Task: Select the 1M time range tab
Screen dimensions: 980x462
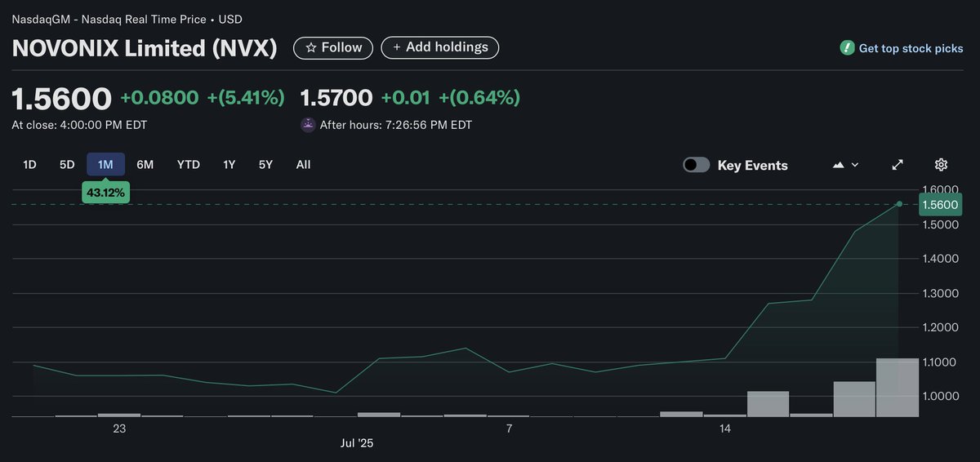Action: [105, 165]
